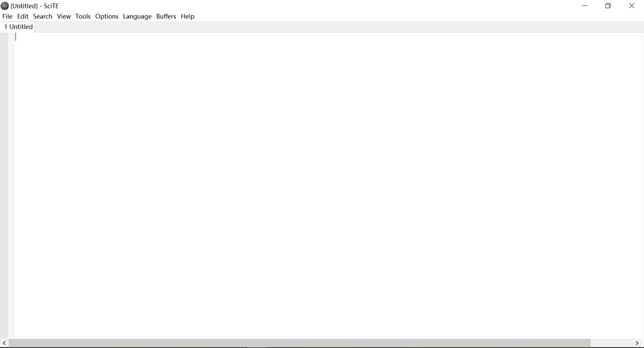Open the Tools menu
The width and height of the screenshot is (644, 348).
tap(83, 16)
